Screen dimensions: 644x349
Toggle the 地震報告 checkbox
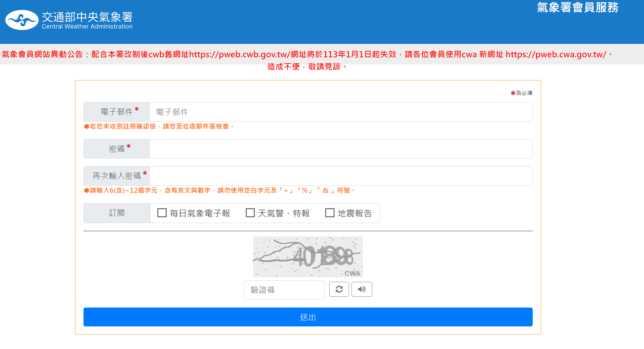[330, 213]
